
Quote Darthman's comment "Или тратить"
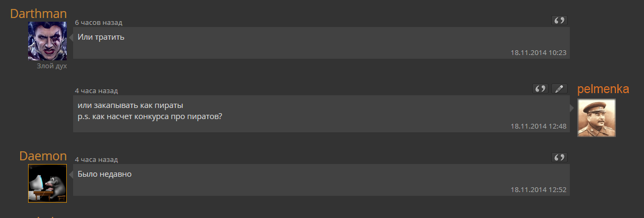pyautogui.click(x=559, y=21)
